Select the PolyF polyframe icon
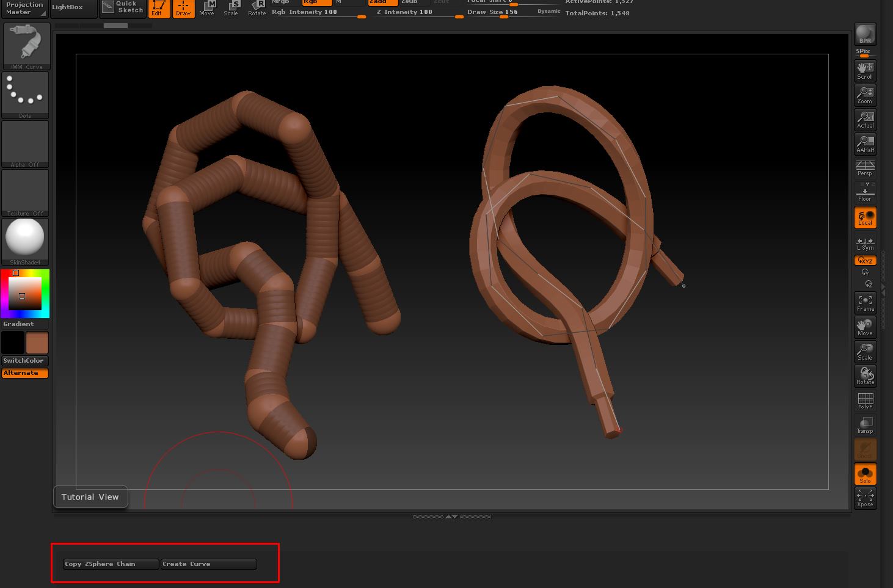Image resolution: width=893 pixels, height=588 pixels. (x=865, y=400)
